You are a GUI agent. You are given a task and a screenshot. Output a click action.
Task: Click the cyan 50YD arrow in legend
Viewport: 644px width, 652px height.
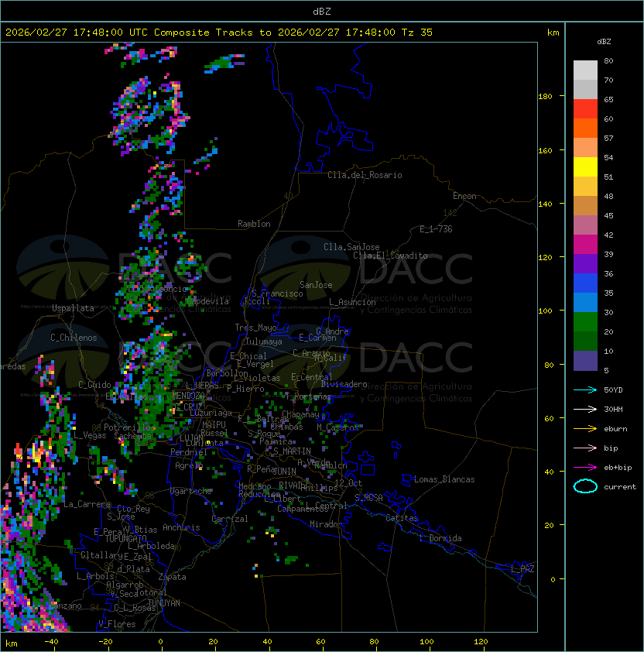click(585, 390)
